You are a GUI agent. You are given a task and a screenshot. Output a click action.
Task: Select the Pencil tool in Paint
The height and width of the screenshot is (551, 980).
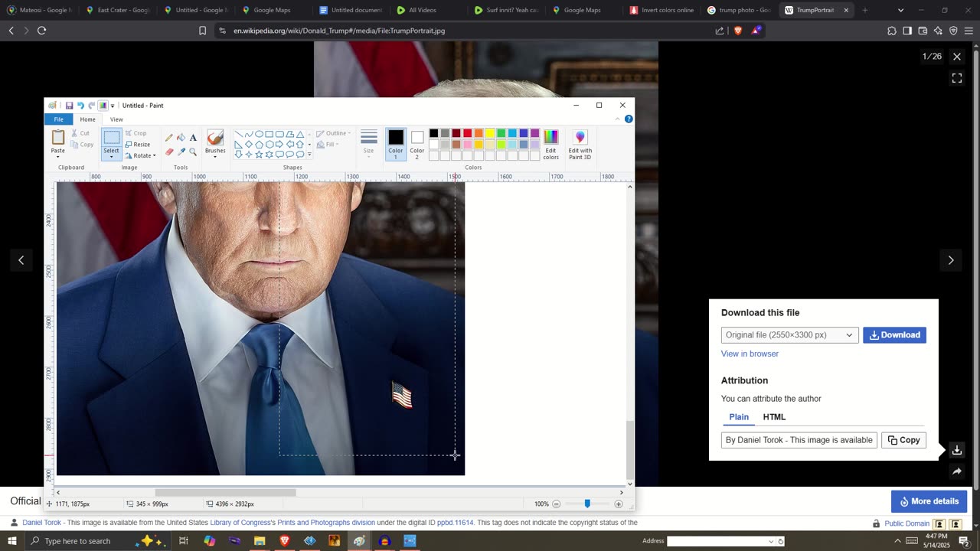(168, 138)
